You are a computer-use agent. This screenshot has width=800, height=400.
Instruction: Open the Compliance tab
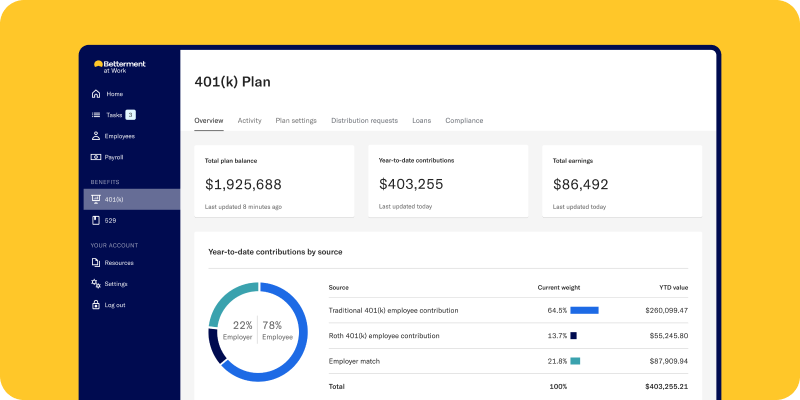[x=464, y=120]
